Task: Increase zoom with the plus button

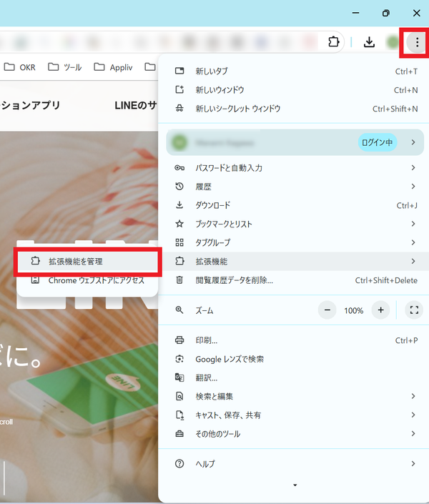Action: click(381, 310)
